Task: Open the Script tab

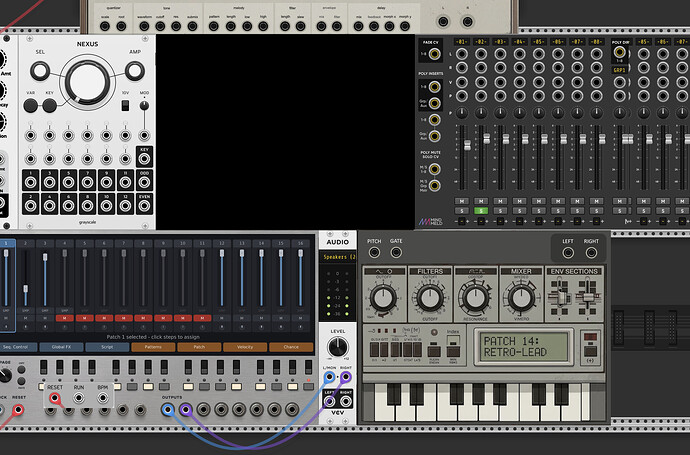Action: 107,347
